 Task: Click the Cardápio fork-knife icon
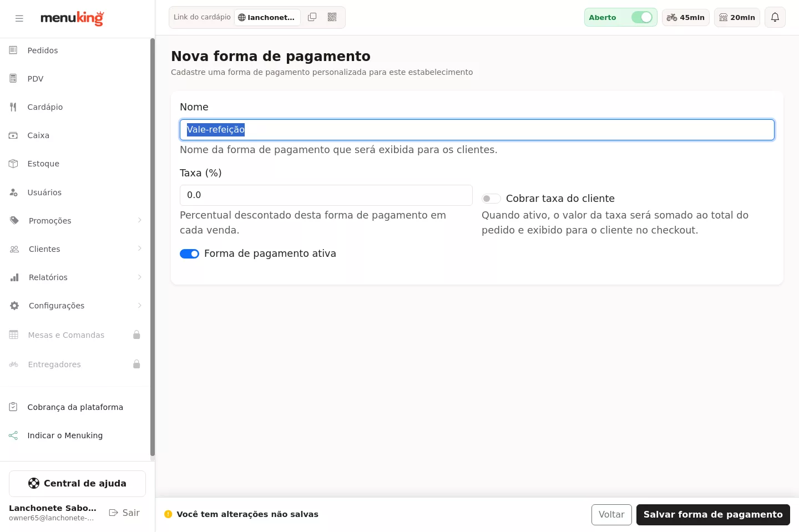pos(13,107)
